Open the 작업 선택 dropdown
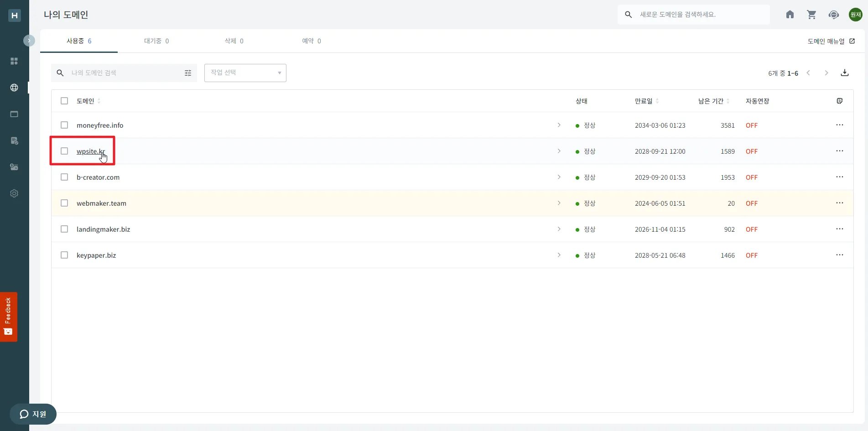This screenshot has height=431, width=868. tap(245, 73)
